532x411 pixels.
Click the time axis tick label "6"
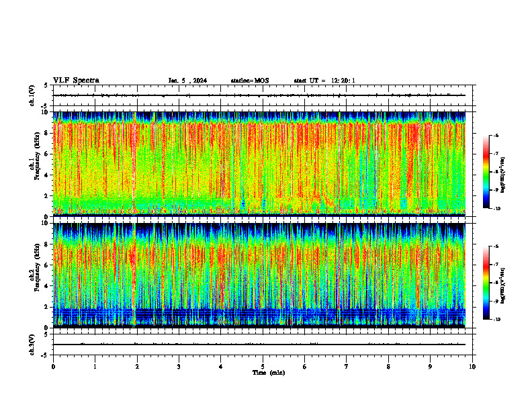tap(305, 367)
